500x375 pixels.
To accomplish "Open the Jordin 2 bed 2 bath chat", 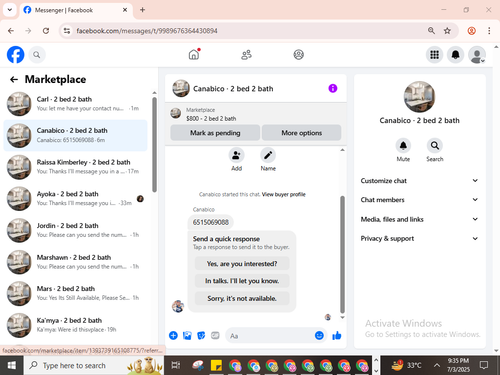I will pyautogui.click(x=75, y=230).
